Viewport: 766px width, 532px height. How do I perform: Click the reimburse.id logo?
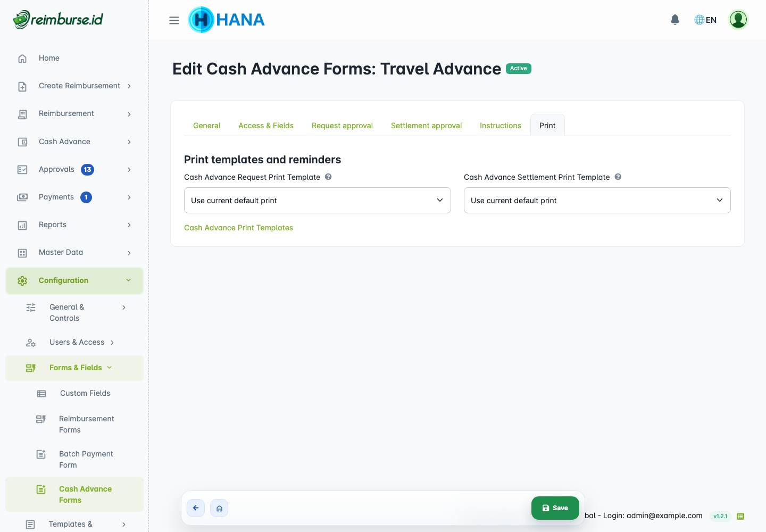click(x=58, y=20)
